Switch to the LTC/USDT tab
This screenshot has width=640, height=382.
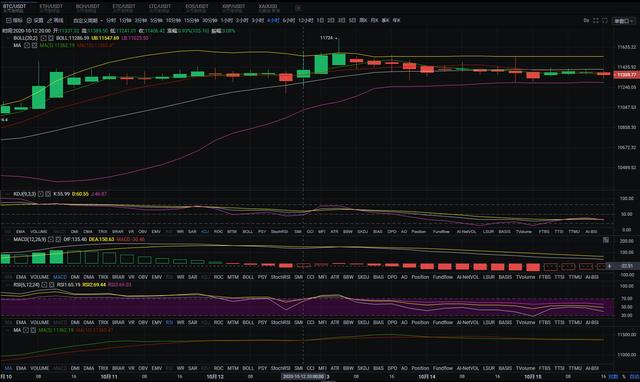point(160,8)
